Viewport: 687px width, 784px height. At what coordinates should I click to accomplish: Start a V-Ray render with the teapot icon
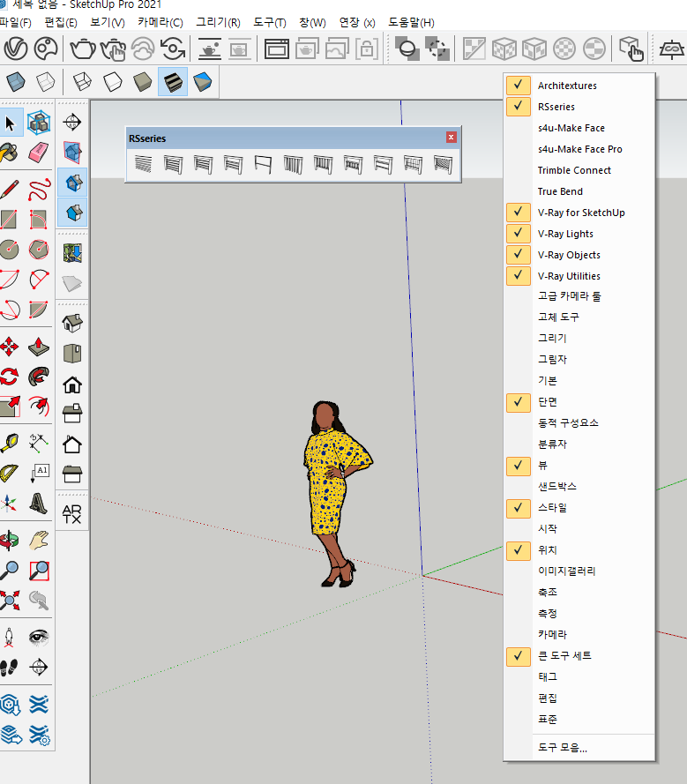[x=83, y=49]
